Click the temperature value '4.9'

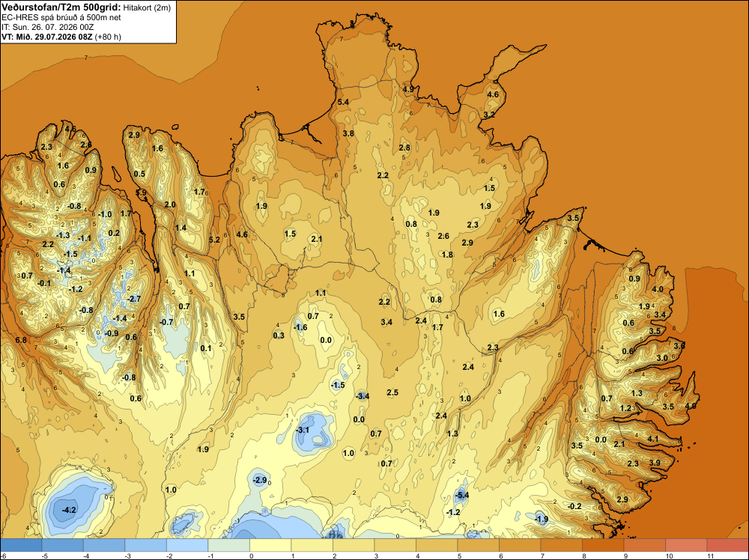coord(408,89)
